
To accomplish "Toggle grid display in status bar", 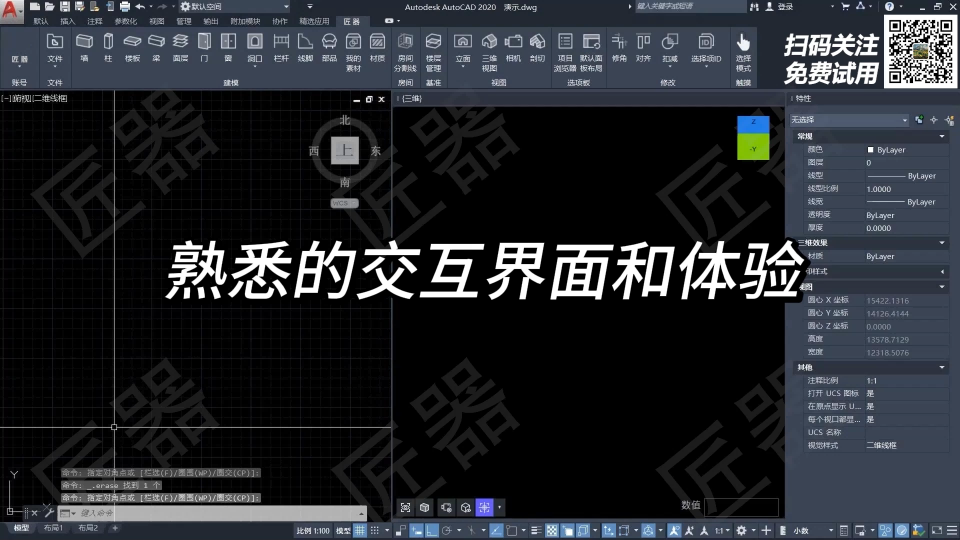I will [360, 530].
